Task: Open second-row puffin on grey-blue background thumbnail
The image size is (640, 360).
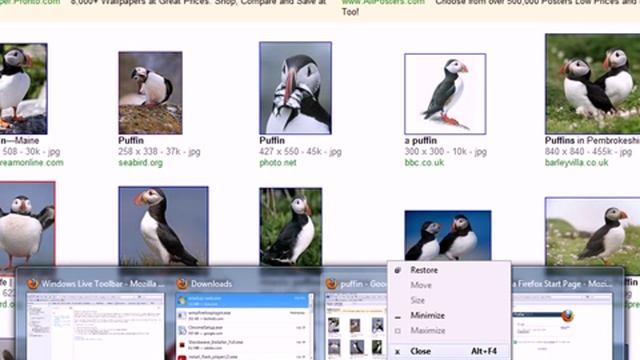Action: click(x=163, y=226)
